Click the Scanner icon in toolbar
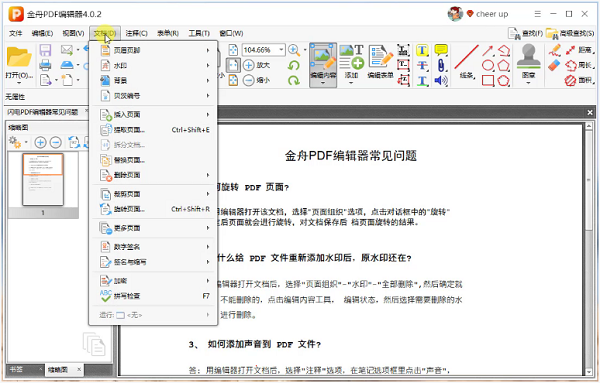This screenshot has width=600, height=383. coord(67,65)
